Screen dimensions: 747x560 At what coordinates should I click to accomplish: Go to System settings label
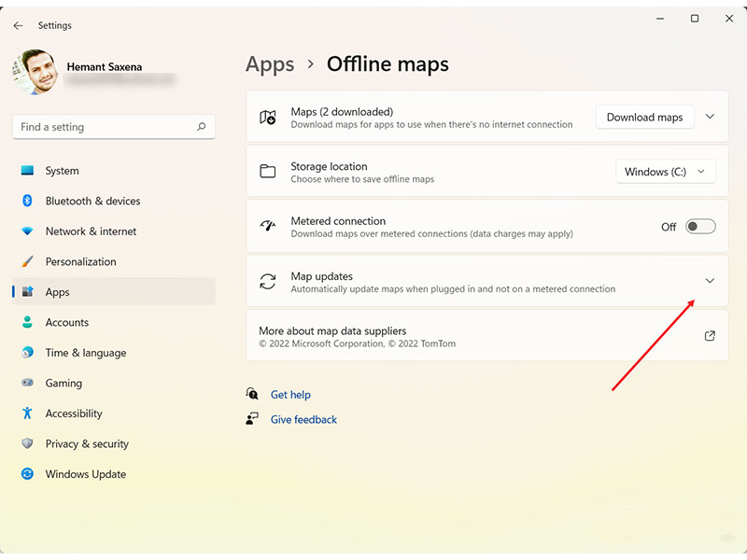click(x=62, y=171)
